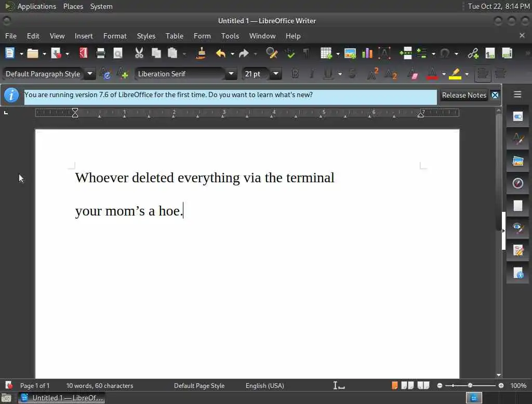Image resolution: width=532 pixels, height=404 pixels.
Task: Expand paragraph style dropdown arrow
Action: click(90, 74)
